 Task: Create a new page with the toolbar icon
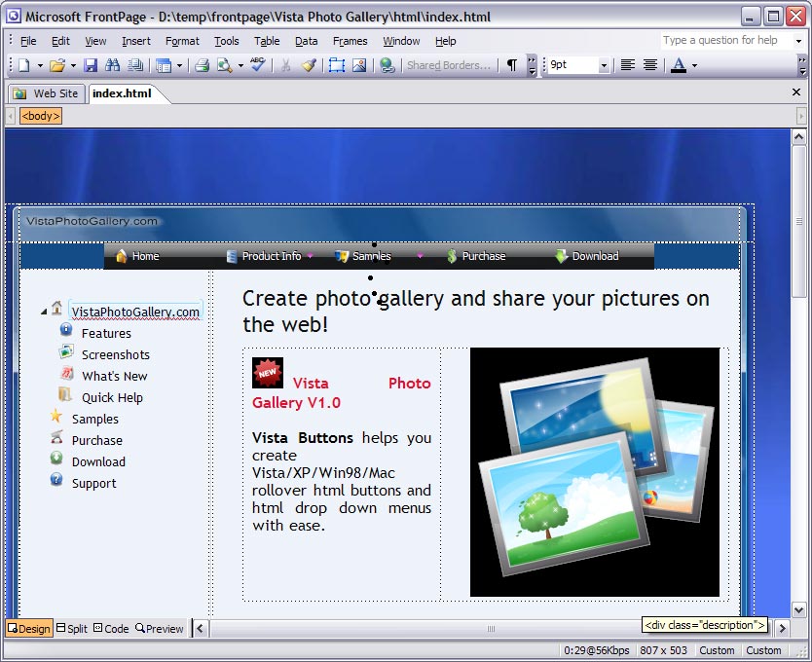[x=24, y=65]
